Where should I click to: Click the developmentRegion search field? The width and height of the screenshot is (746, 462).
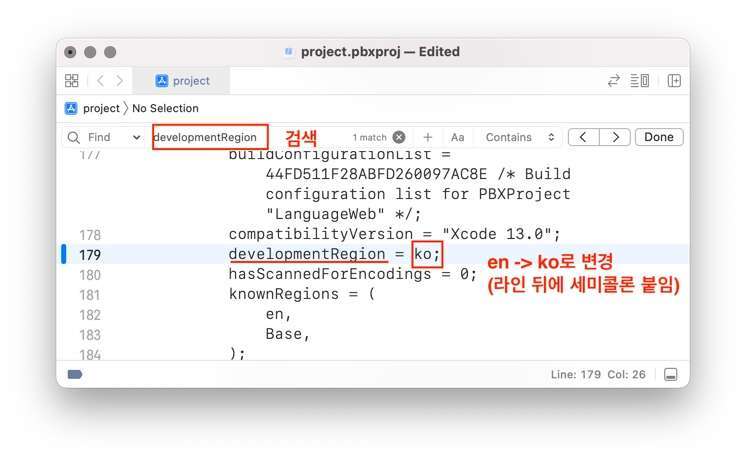[x=210, y=137]
